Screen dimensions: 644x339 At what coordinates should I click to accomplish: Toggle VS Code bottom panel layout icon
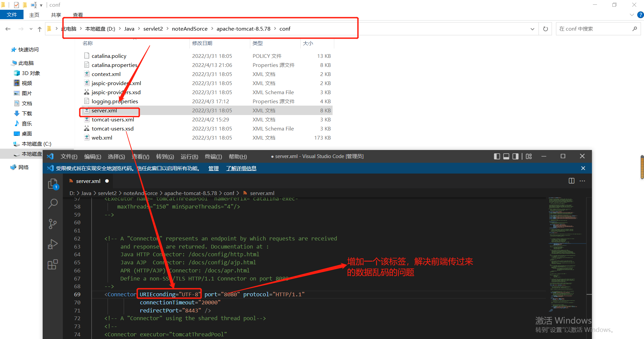[x=506, y=156]
